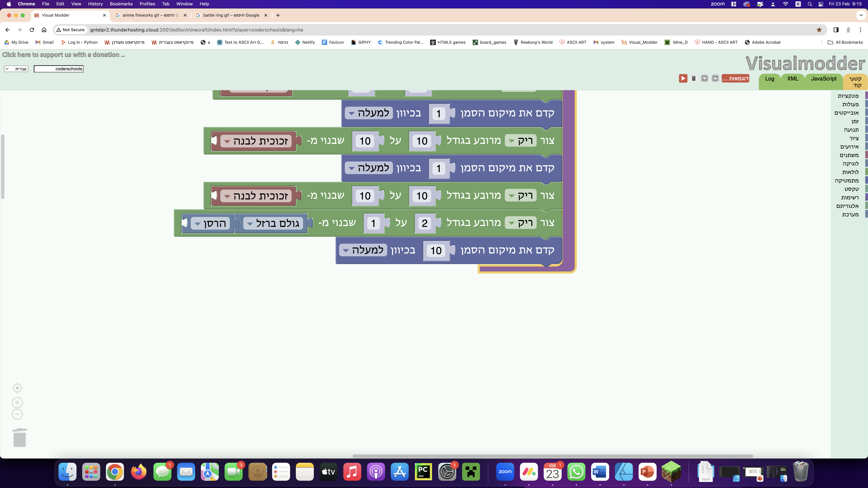Open the History menu in the menu bar

click(95, 4)
